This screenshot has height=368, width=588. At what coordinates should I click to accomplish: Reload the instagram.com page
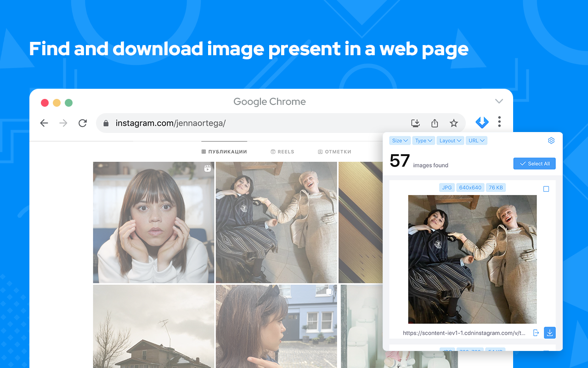(82, 123)
